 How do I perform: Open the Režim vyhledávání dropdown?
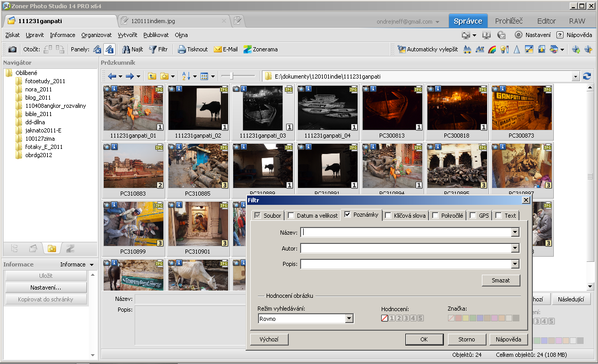coord(349,319)
